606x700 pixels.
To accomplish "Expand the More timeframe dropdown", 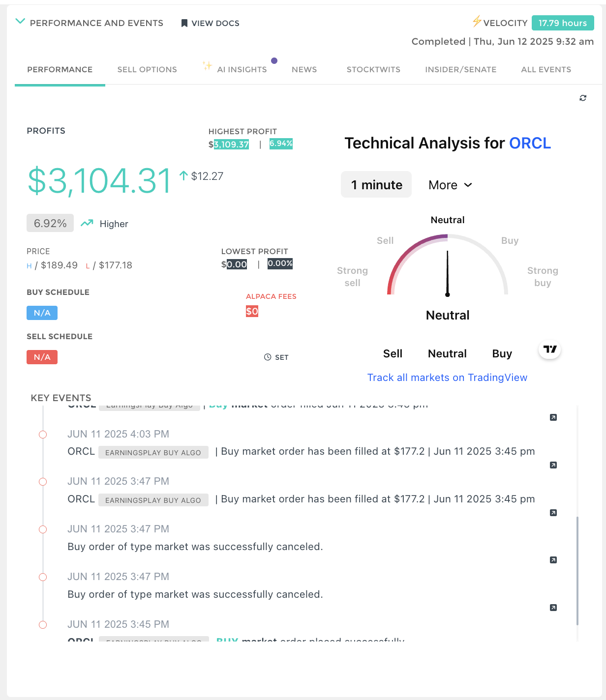I will [x=450, y=185].
